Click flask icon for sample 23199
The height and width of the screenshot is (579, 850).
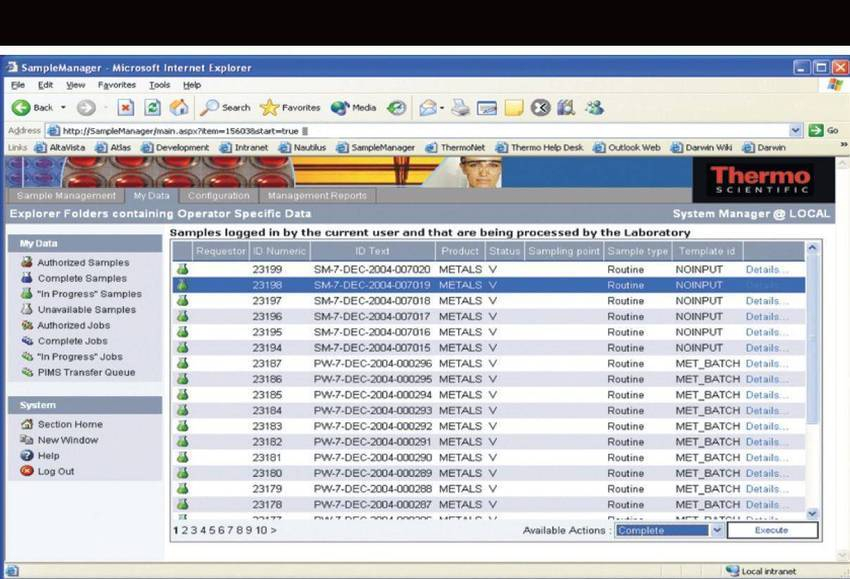tap(182, 270)
